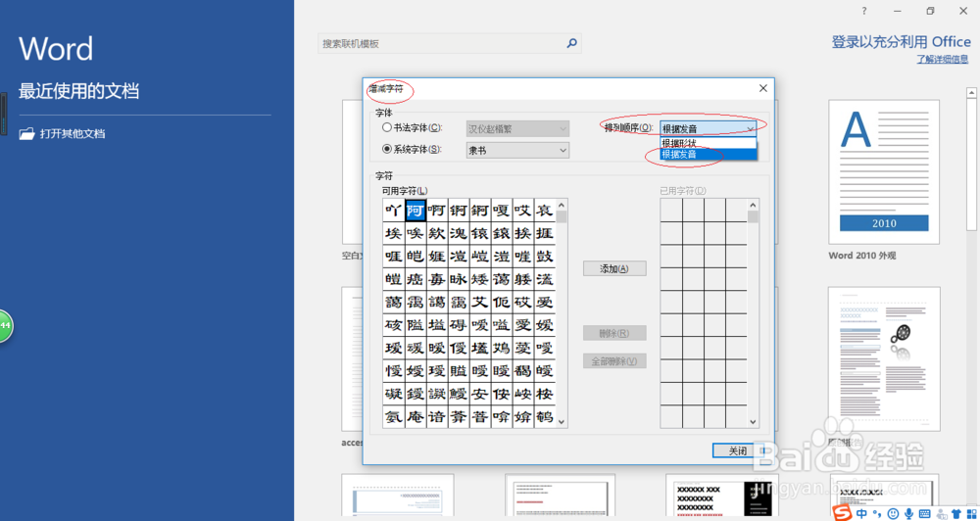Select the character 矮 in the grid

[x=480, y=279]
